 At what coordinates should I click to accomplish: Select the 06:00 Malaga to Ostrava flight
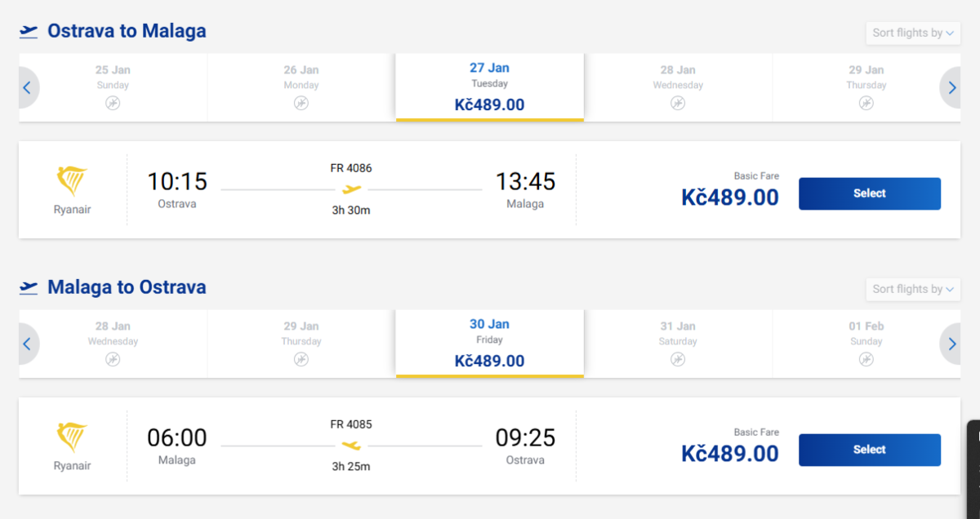[x=869, y=450]
